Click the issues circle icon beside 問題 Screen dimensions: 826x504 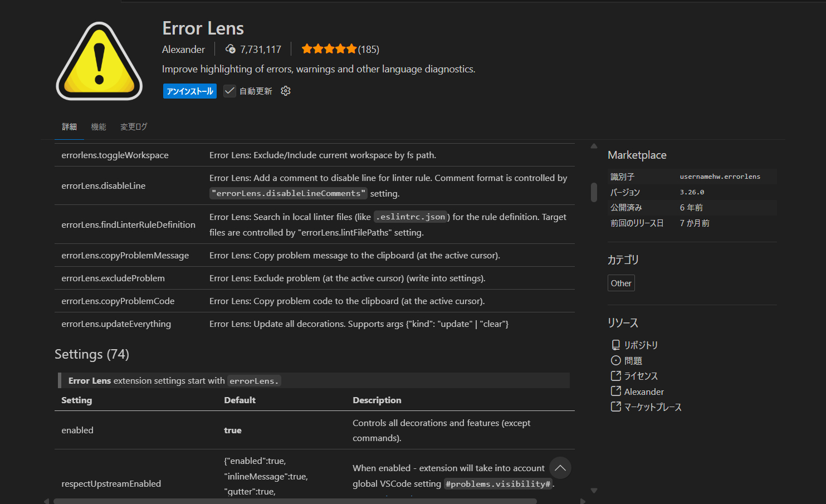point(615,360)
